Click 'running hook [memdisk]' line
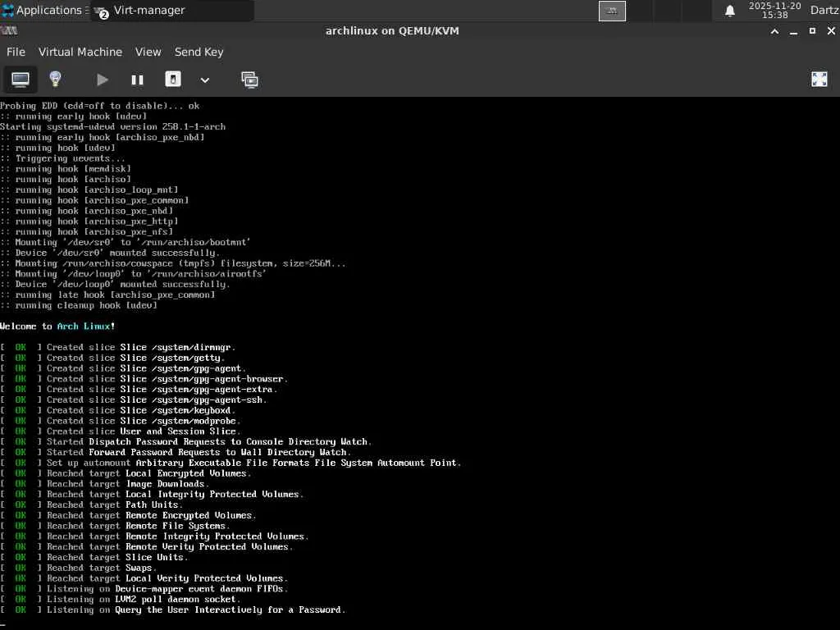This screenshot has width=840, height=630. [66, 169]
